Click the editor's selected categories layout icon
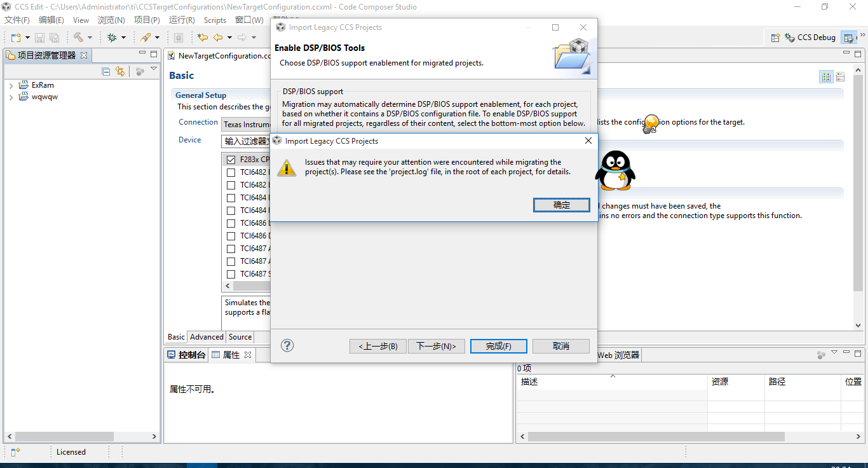Image resolution: width=868 pixels, height=468 pixels. pyautogui.click(x=826, y=77)
